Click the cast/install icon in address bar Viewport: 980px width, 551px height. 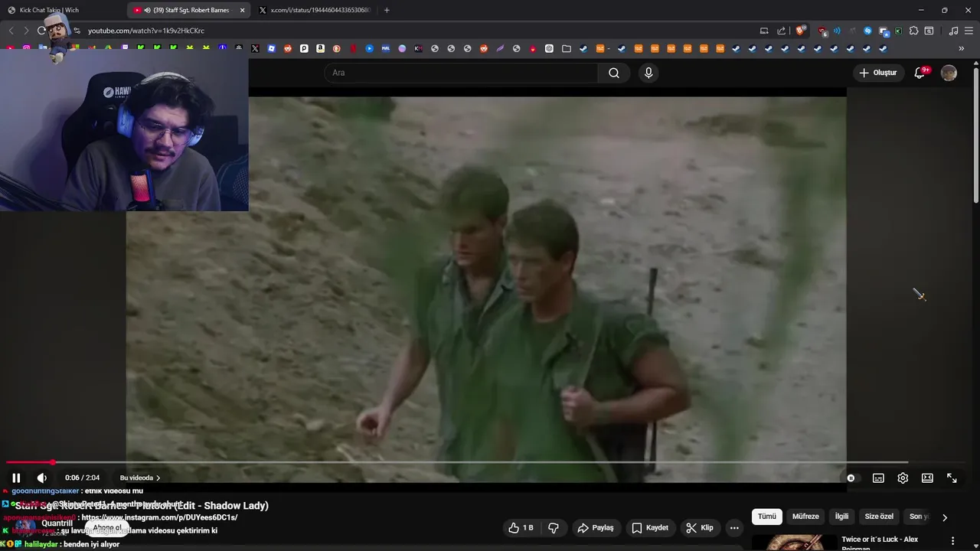click(x=764, y=31)
